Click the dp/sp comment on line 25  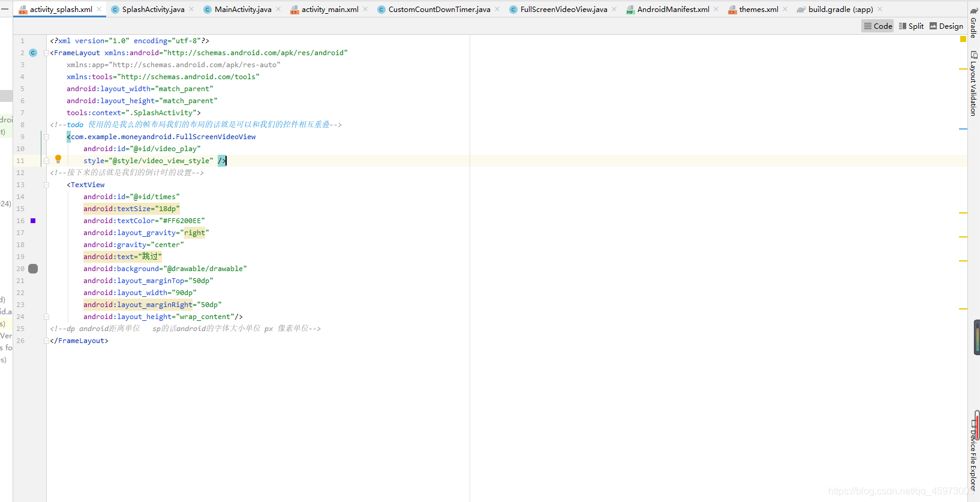[x=185, y=329]
